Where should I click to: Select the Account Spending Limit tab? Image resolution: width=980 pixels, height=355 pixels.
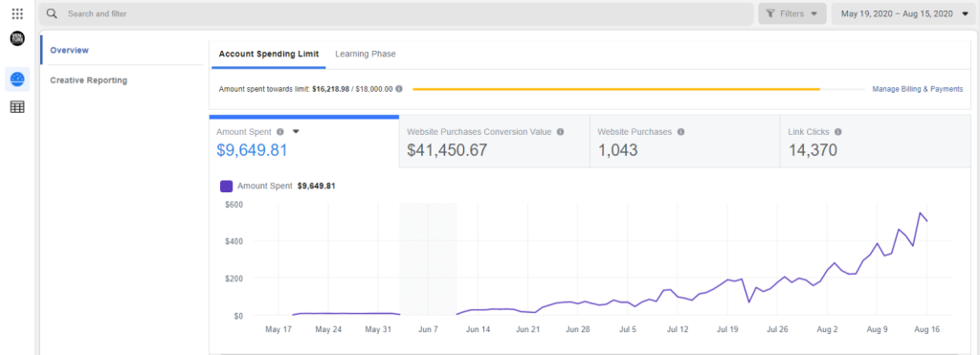tap(269, 54)
